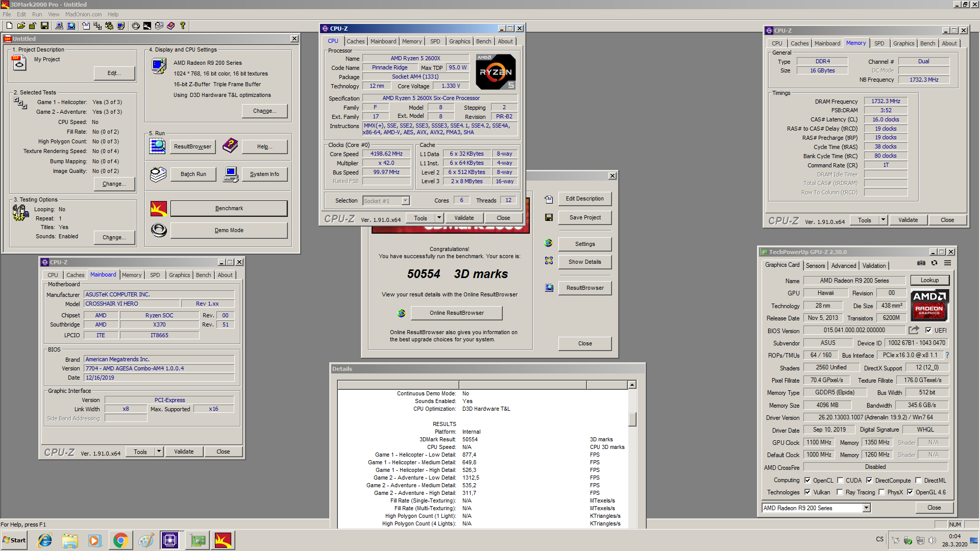The image size is (980, 551).
Task: Click the Details list scrollbar thumb
Action: [x=632, y=419]
